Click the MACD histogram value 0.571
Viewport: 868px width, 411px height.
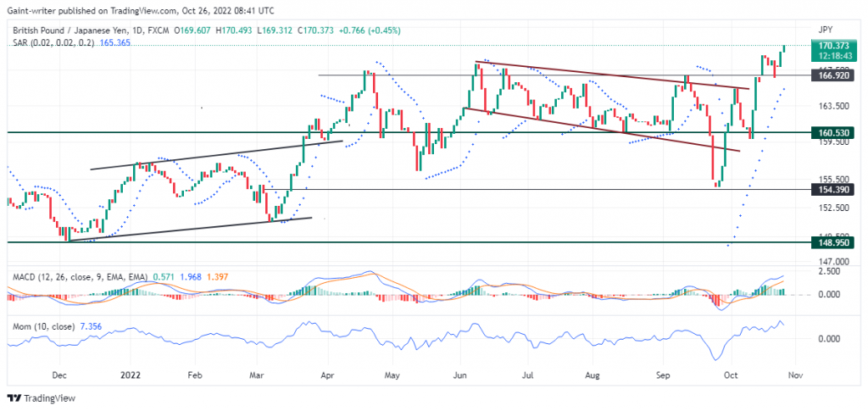point(162,276)
